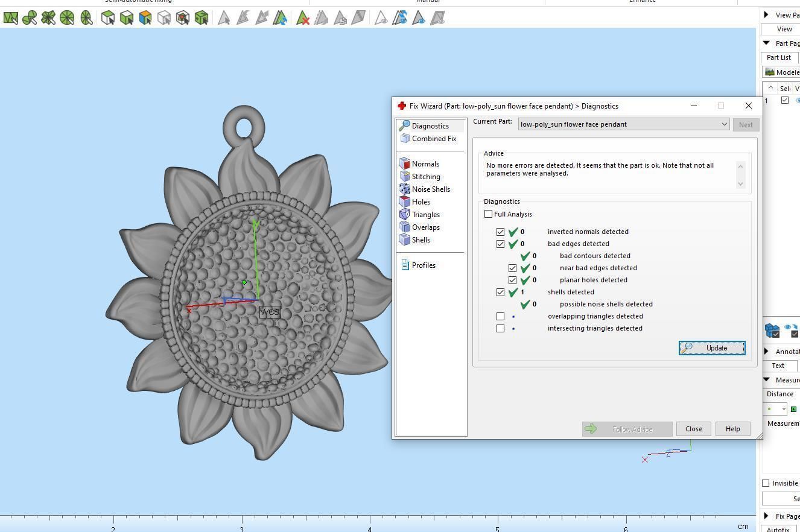Image resolution: width=800 pixels, height=532 pixels.
Task: Click the triangle icon with the red X
Action: [x=303, y=18]
